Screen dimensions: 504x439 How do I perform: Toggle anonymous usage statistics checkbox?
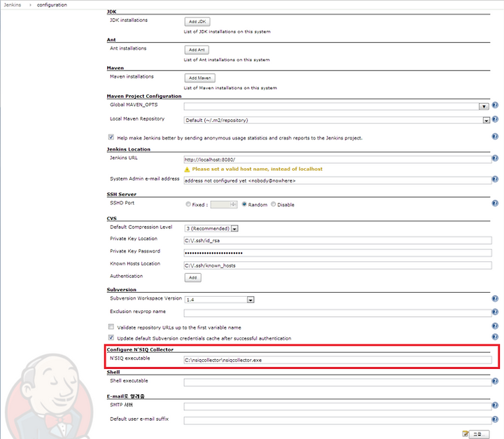click(111, 137)
